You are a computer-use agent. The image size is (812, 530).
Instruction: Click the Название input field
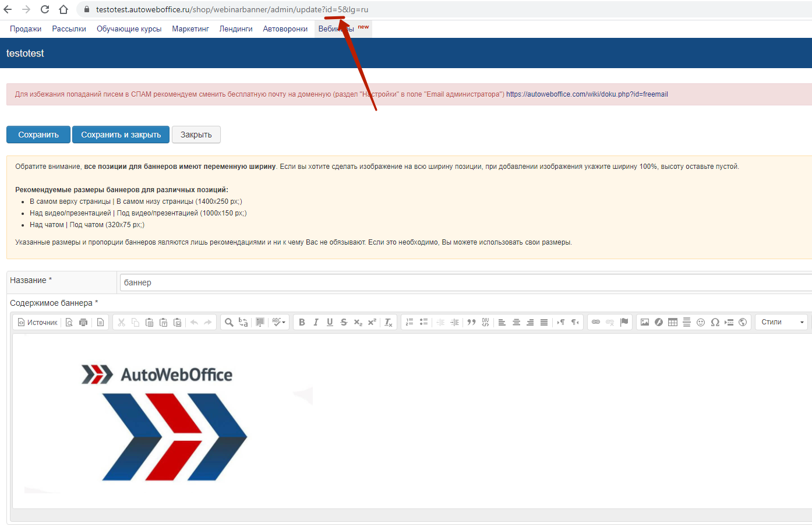466,282
